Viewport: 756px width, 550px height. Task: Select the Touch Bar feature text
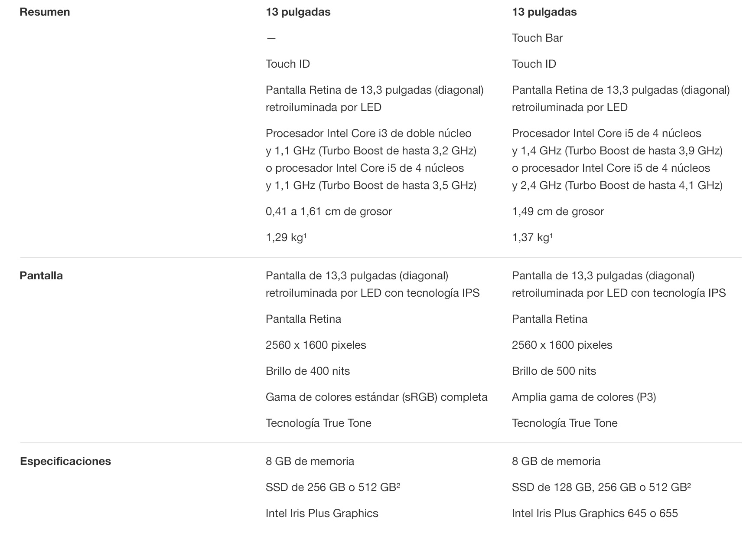click(x=537, y=38)
